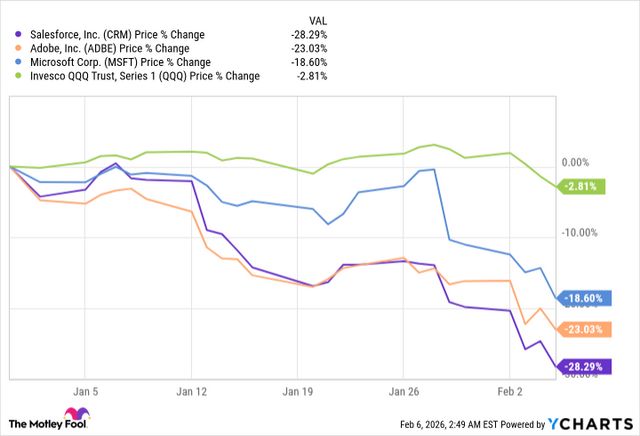Click the Feb 2 date axis label

click(x=512, y=391)
